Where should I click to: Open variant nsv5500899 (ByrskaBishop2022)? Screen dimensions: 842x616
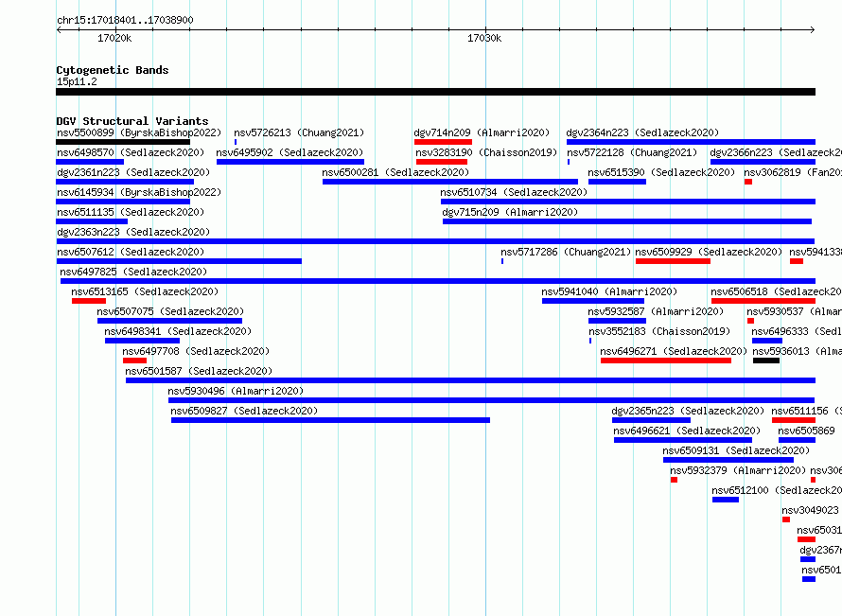(139, 132)
